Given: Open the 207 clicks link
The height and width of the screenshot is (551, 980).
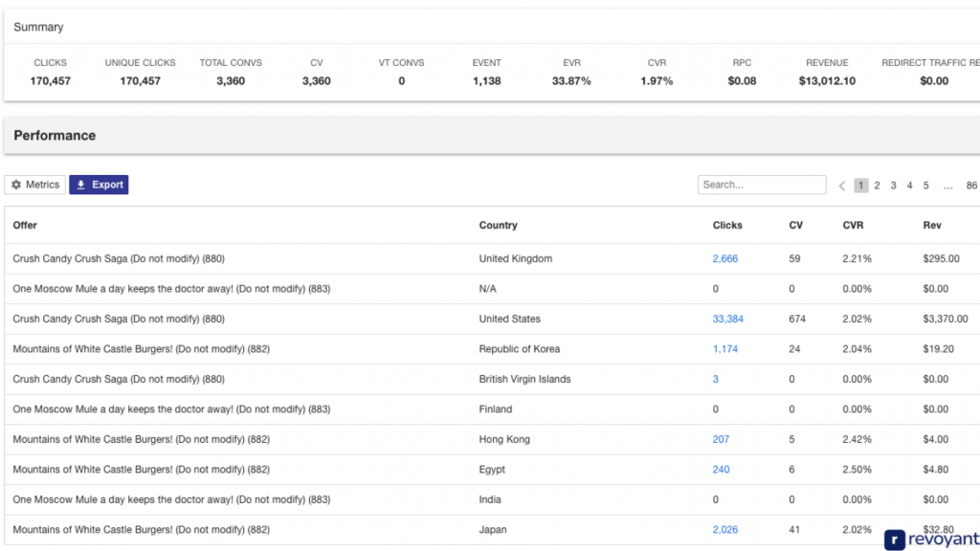Looking at the screenshot, I should (x=721, y=439).
